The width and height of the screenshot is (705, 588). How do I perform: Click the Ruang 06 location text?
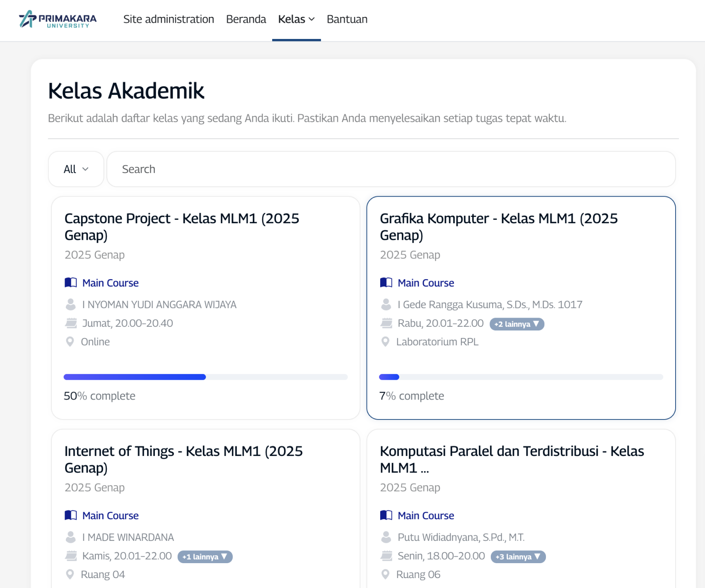418,575
